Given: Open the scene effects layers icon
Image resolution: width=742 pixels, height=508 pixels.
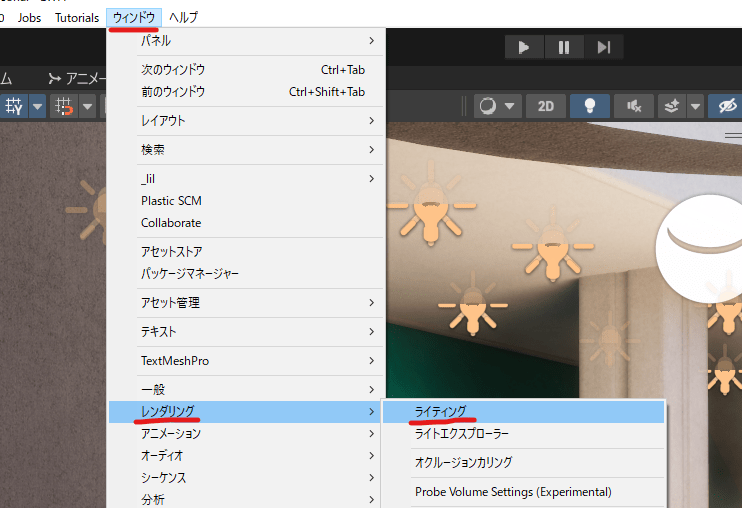Looking at the screenshot, I should [x=672, y=106].
